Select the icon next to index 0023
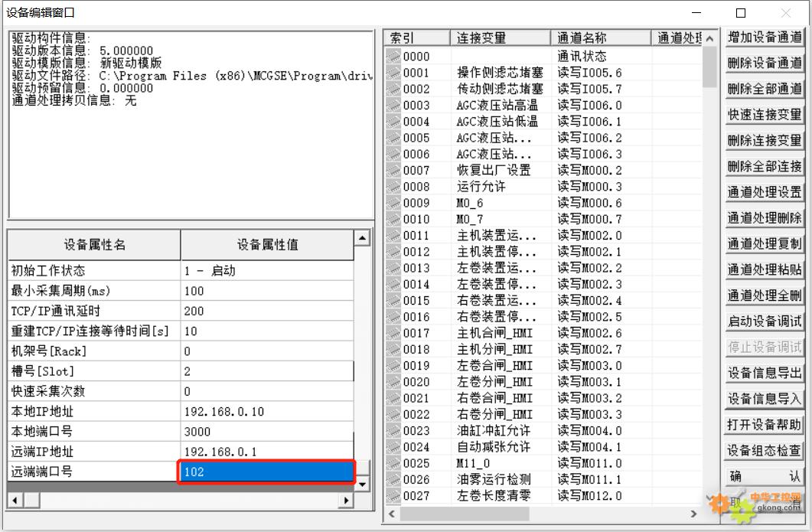Image resolution: width=812 pixels, height=532 pixels. 393,431
